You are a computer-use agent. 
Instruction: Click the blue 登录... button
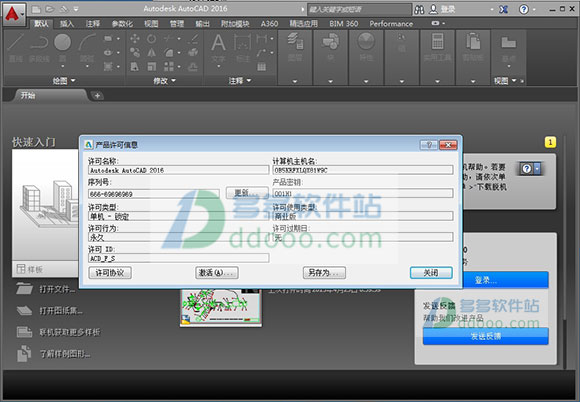[486, 280]
